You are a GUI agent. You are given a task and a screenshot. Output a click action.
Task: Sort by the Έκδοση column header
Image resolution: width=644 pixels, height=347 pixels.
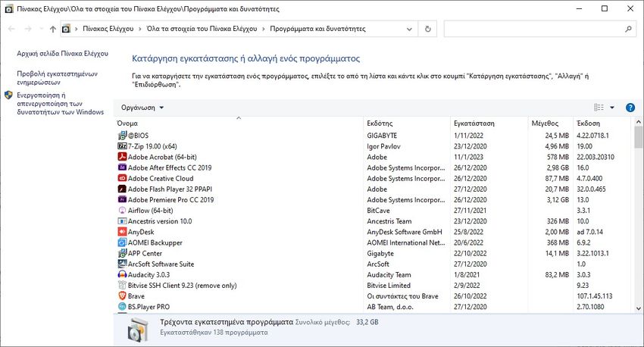coord(602,123)
